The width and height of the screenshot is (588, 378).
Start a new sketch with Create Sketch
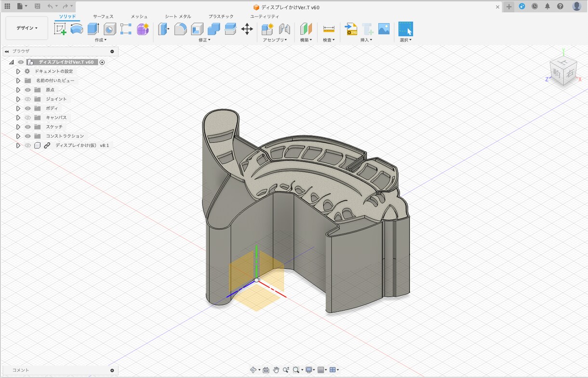(x=60, y=29)
